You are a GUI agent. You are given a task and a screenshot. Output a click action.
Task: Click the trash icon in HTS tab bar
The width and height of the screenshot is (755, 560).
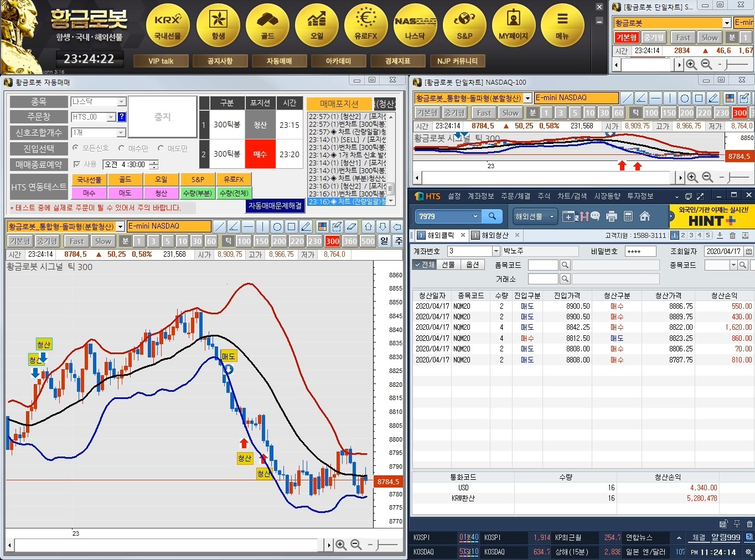(x=732, y=235)
